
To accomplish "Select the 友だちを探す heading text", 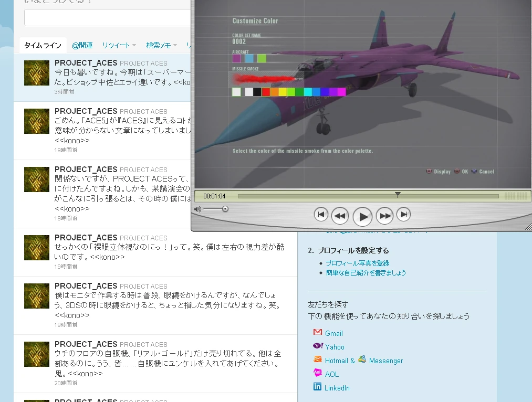I will (328, 305).
